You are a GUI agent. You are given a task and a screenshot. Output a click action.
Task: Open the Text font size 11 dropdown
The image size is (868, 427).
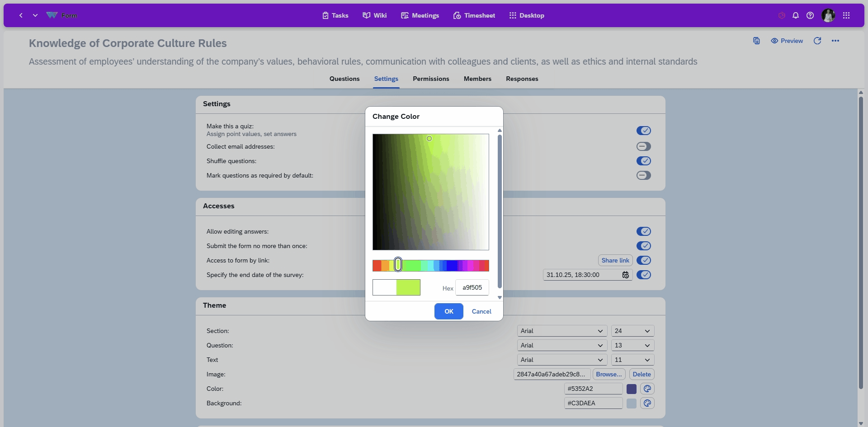point(632,360)
